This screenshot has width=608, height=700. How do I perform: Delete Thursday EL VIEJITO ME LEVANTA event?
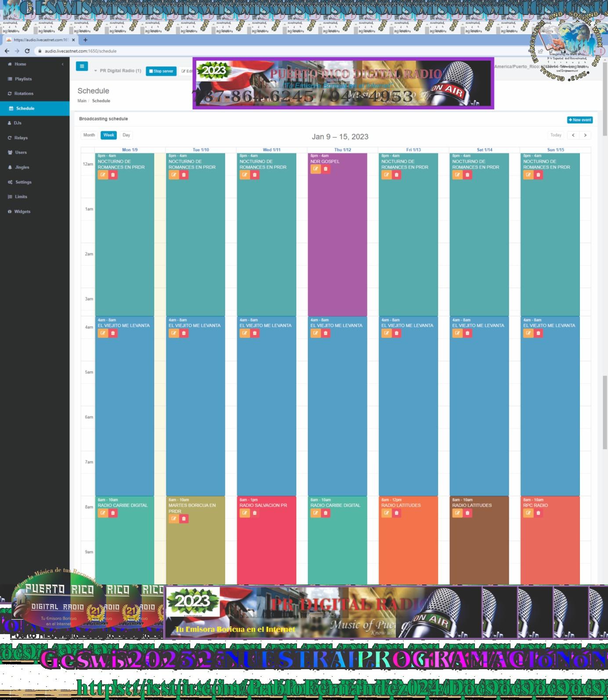point(326,333)
